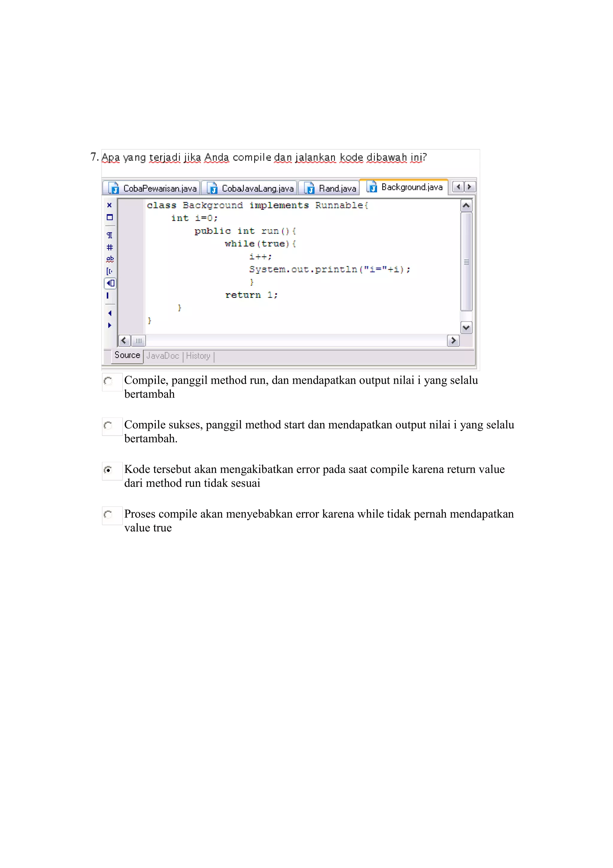Click the tab-scroll right arrow button
Image resolution: width=613 pixels, height=868 pixels.
469,187
